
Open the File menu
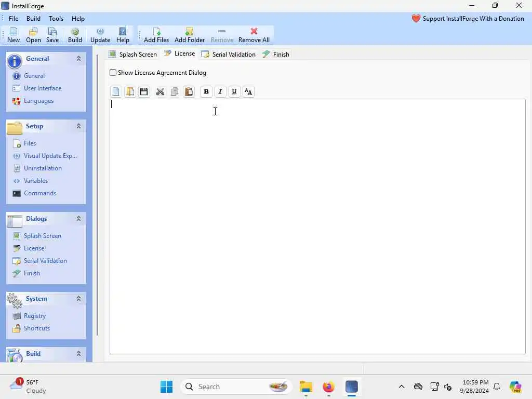point(14,19)
